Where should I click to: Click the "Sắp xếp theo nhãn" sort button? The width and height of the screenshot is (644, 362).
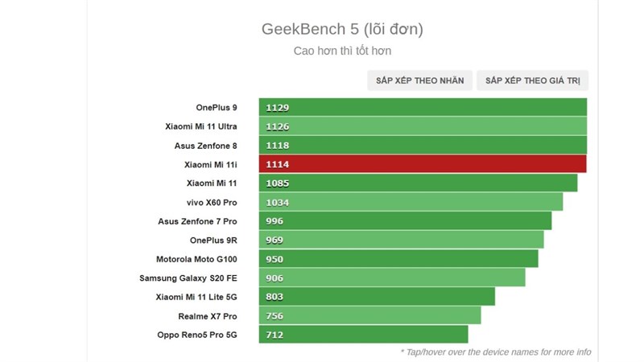419,80
